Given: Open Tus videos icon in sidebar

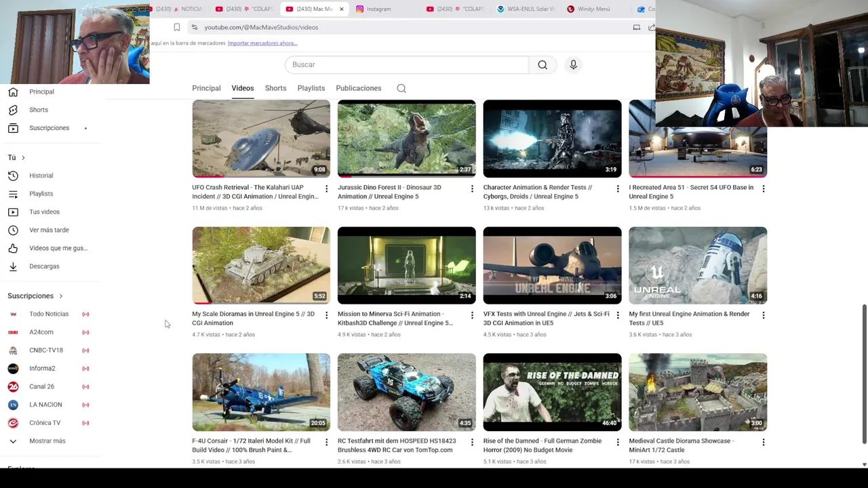Looking at the screenshot, I should coord(13,212).
